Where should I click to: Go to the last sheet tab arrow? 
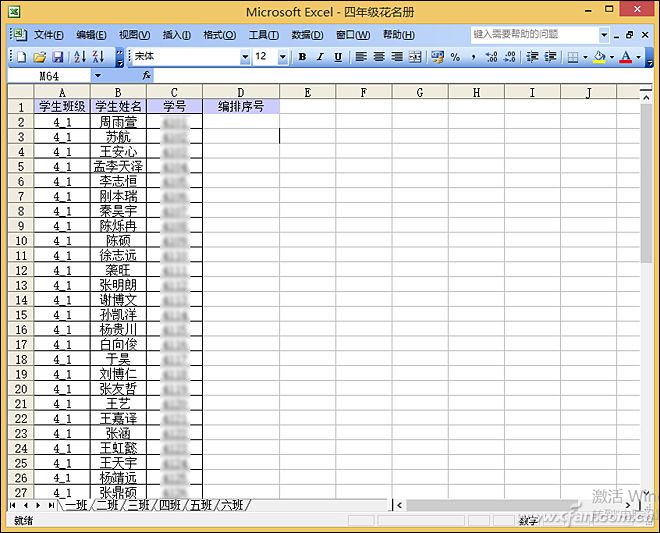coord(51,505)
